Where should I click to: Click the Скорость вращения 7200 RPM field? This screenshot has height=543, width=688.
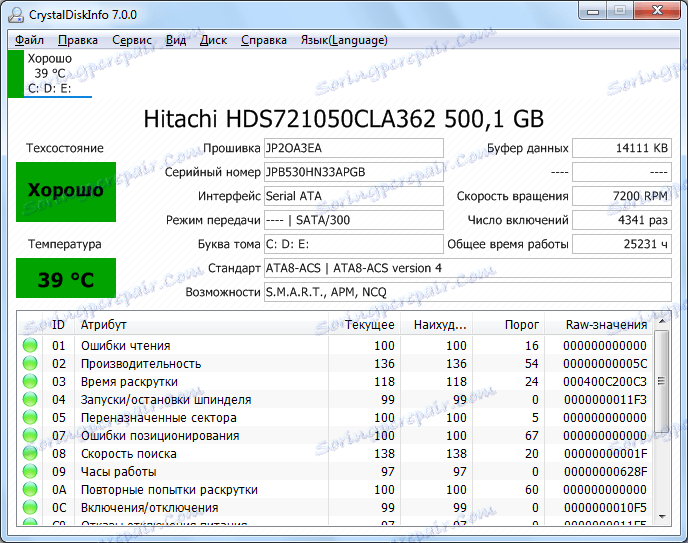point(622,196)
